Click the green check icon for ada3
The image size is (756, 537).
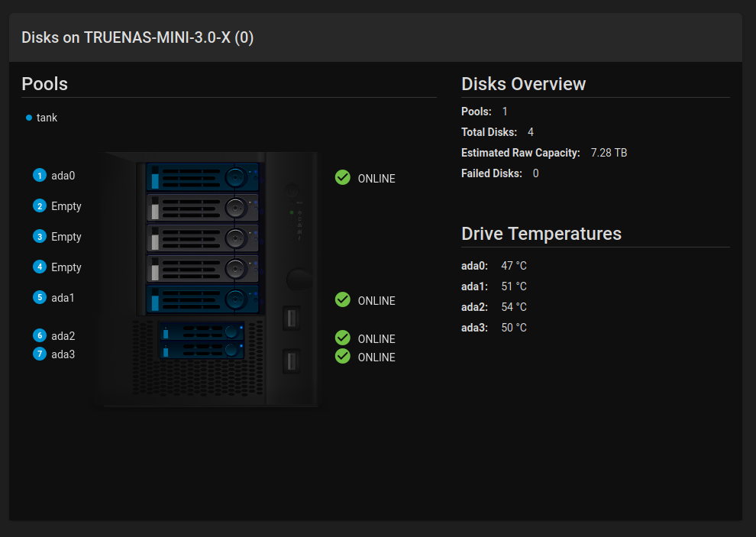coord(343,356)
